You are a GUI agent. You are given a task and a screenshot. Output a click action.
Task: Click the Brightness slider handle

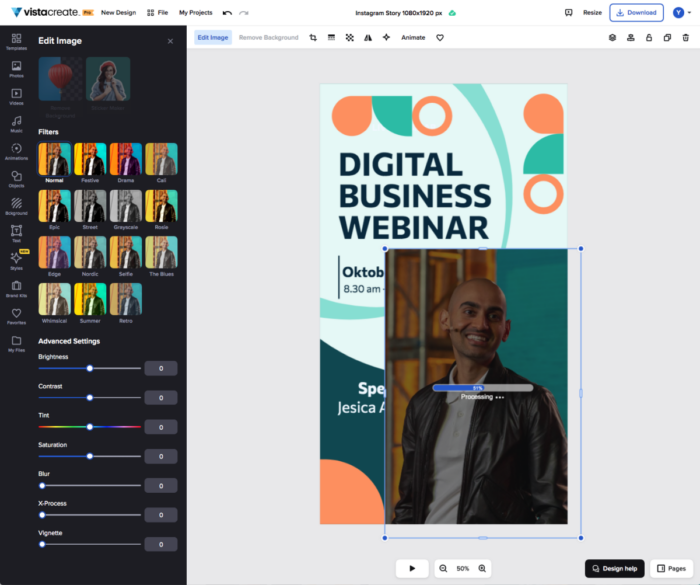point(89,368)
